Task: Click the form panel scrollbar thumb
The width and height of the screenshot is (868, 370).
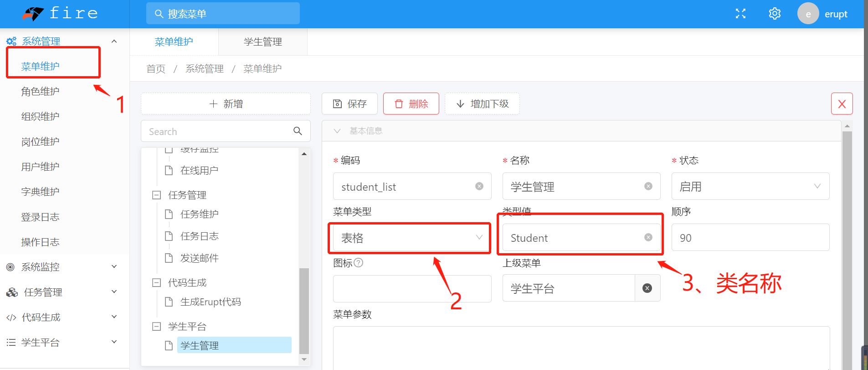Action: [847, 250]
